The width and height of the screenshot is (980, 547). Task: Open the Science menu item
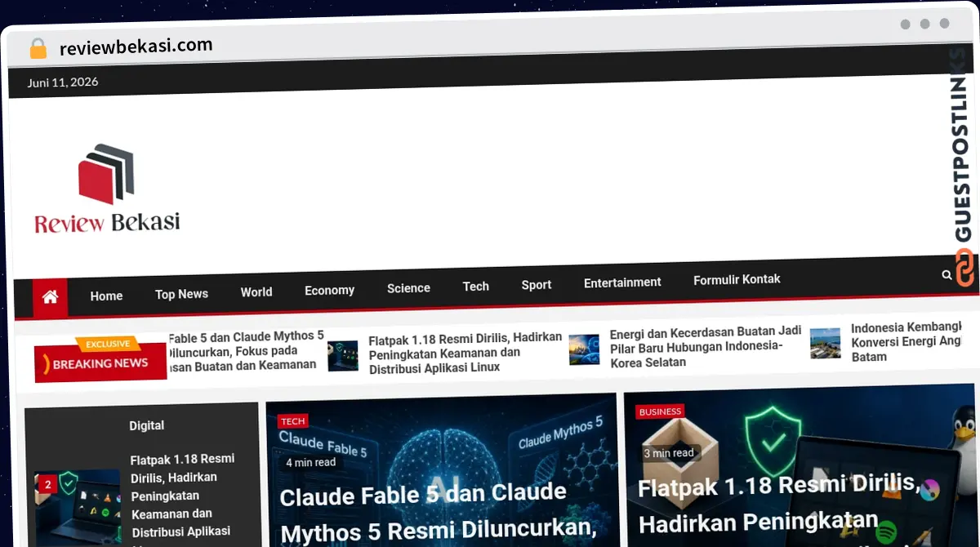[x=408, y=288]
